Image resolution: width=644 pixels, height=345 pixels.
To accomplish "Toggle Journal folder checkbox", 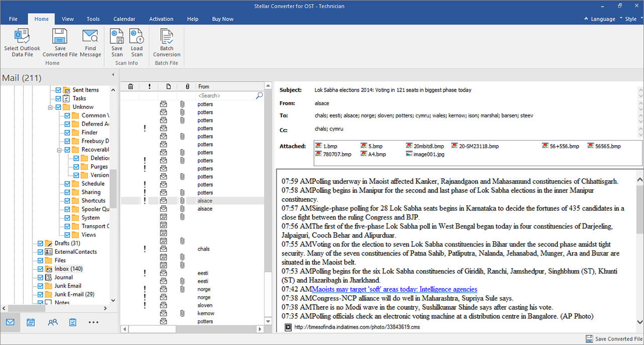I will point(40,278).
